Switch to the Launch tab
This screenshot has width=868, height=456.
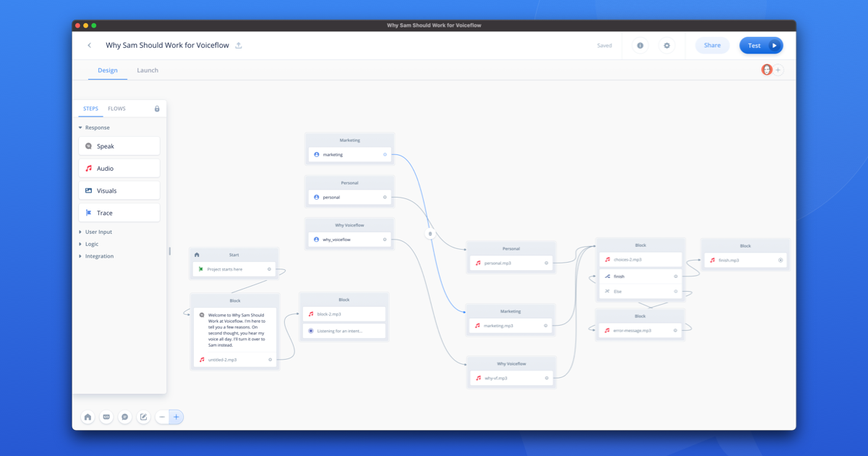[148, 70]
